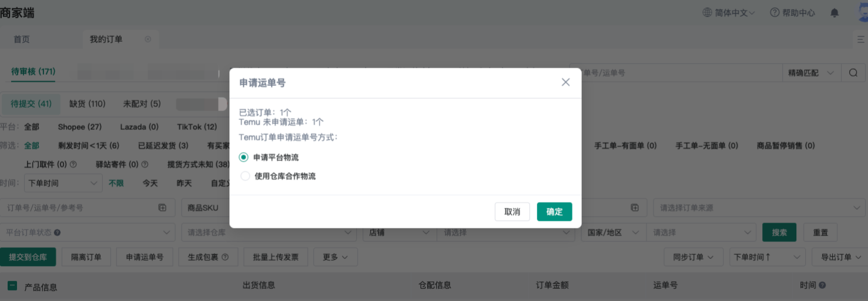Open the 店铺 dropdown
Image resolution: width=868 pixels, height=301 pixels.
(x=399, y=232)
